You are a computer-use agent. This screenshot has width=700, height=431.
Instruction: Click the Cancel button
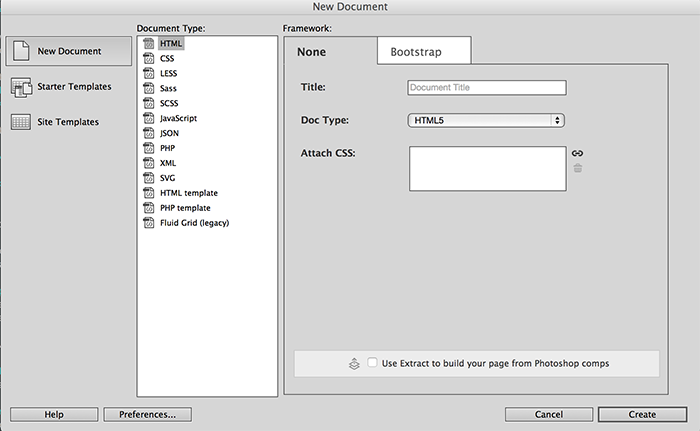click(549, 414)
